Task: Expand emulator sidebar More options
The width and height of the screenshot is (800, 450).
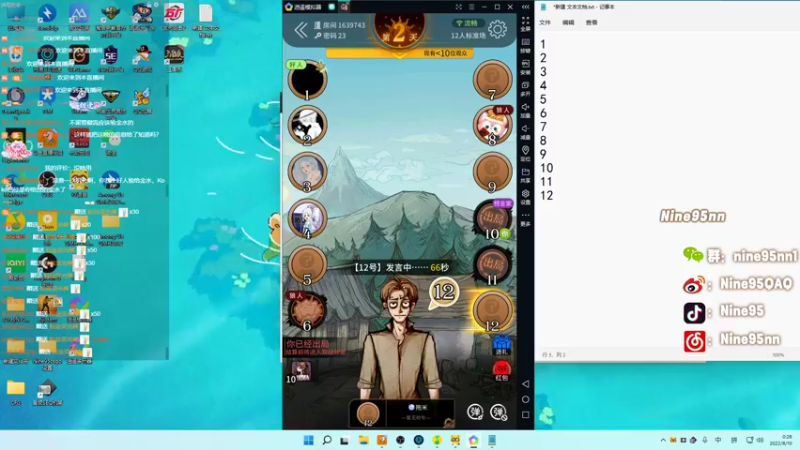Action: tap(526, 218)
